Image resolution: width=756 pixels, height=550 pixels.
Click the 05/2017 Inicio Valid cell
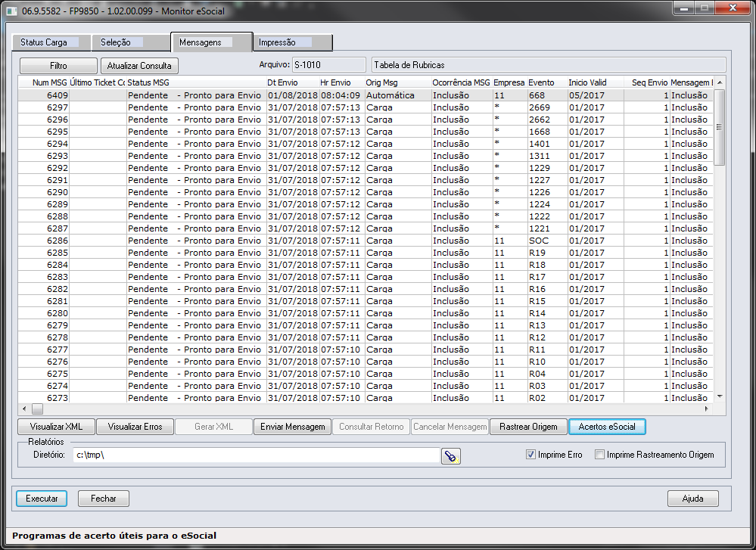pos(596,95)
